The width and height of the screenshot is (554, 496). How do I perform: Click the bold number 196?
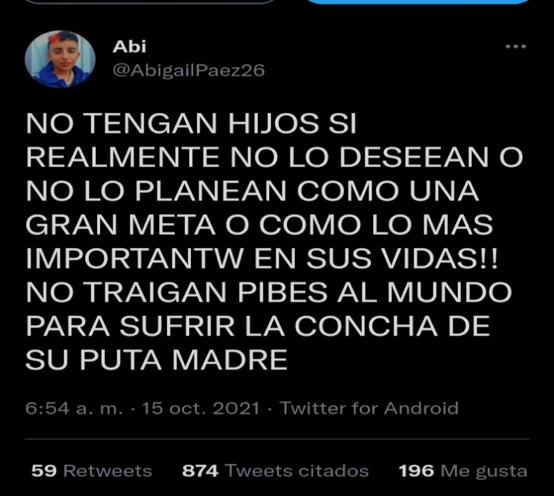[416, 471]
